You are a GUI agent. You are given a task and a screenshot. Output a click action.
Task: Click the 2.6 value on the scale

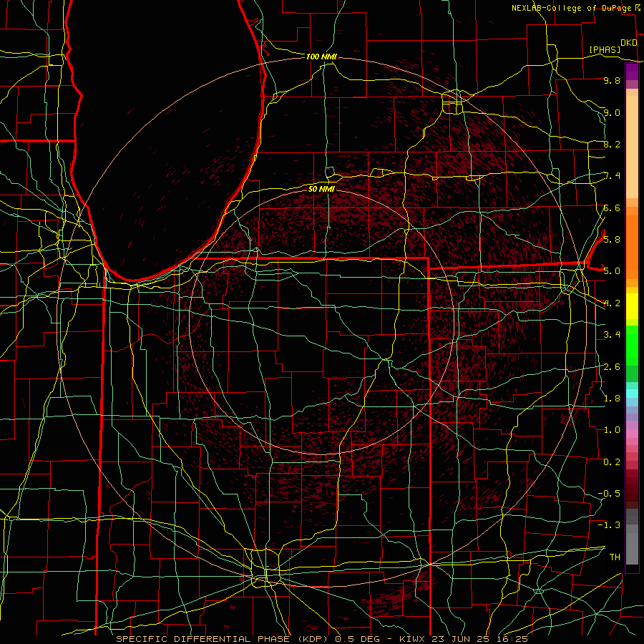(612, 367)
